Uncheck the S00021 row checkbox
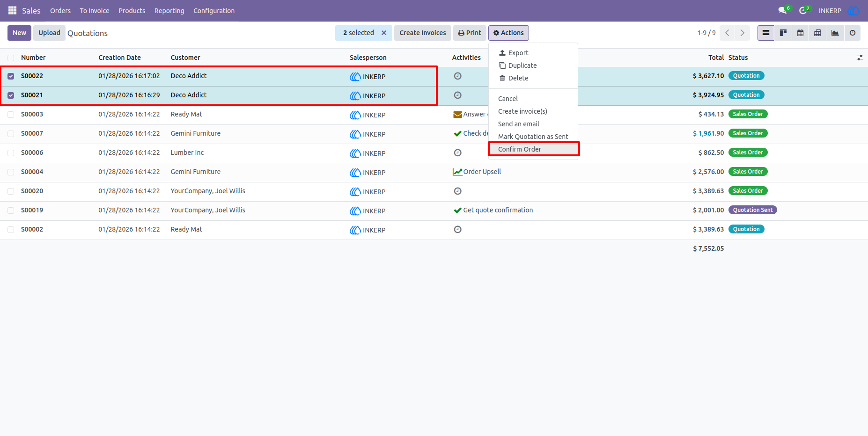The image size is (868, 436). coord(11,95)
